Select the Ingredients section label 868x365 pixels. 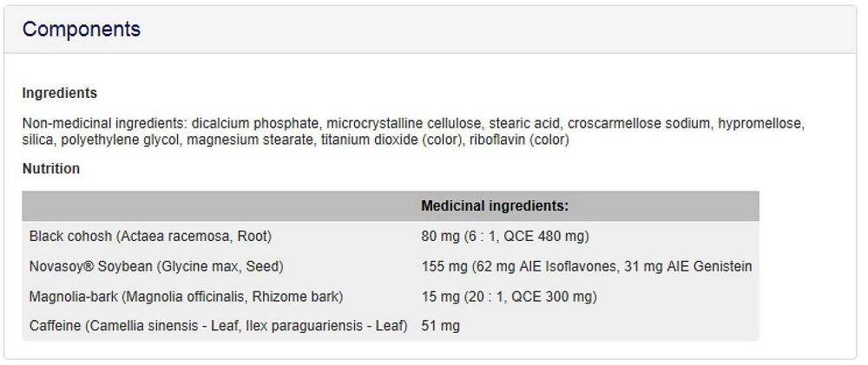[x=60, y=94]
